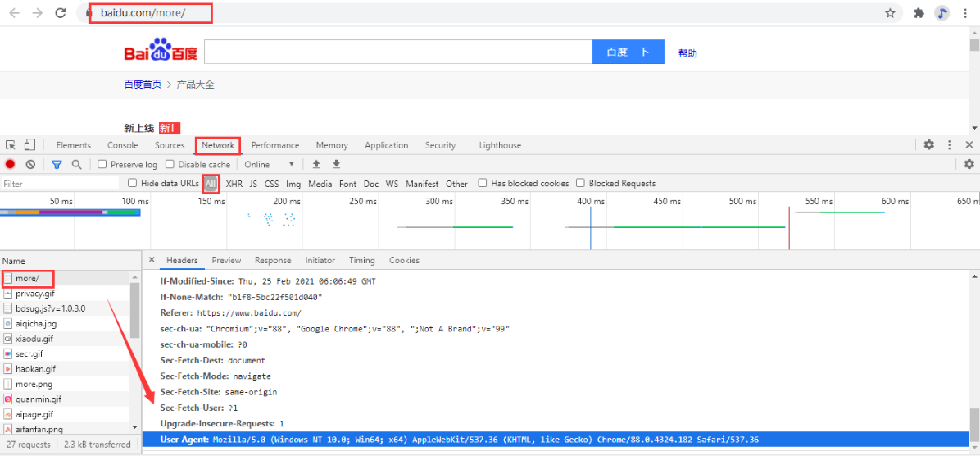Enable the Preserve log checkbox

[102, 165]
